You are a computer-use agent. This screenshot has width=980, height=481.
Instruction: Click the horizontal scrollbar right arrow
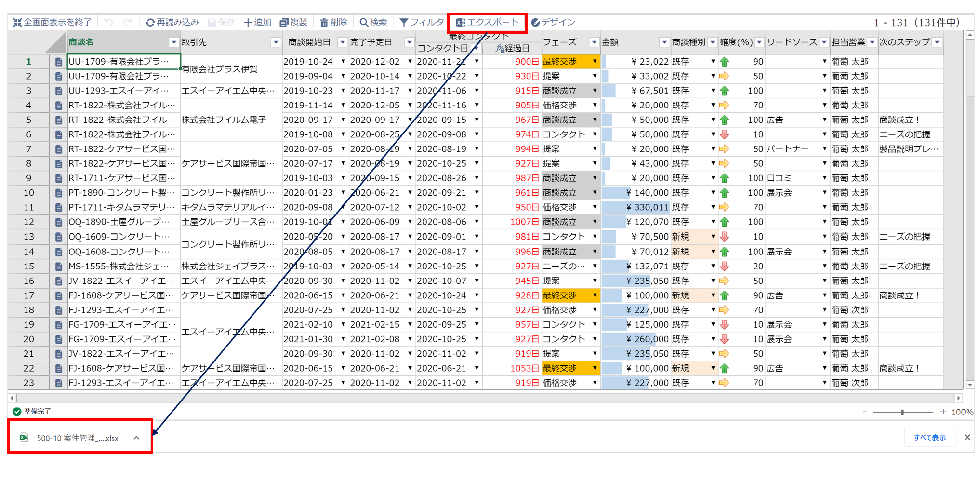tap(959, 398)
